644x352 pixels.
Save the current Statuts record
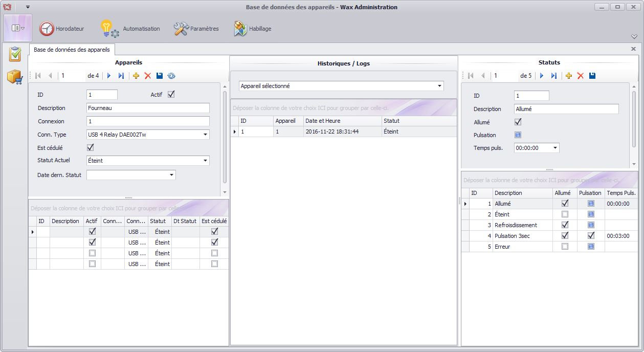click(x=592, y=76)
